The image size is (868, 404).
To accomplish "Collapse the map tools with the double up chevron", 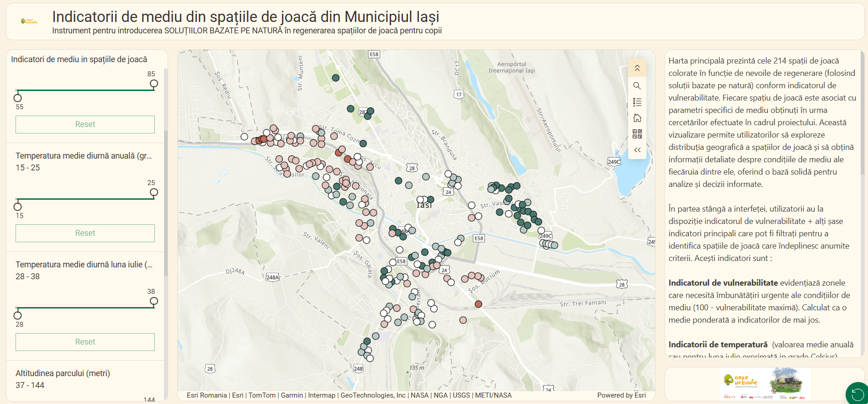I will pos(637,68).
